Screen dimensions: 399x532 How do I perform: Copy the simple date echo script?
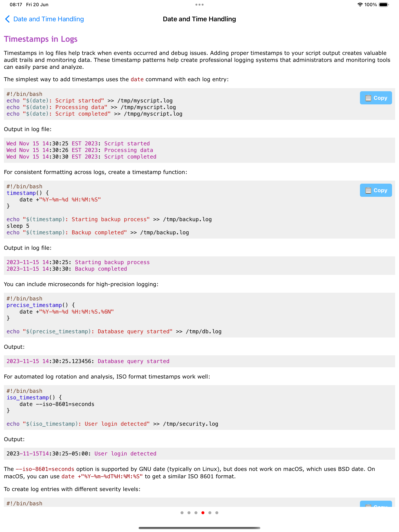click(x=376, y=98)
